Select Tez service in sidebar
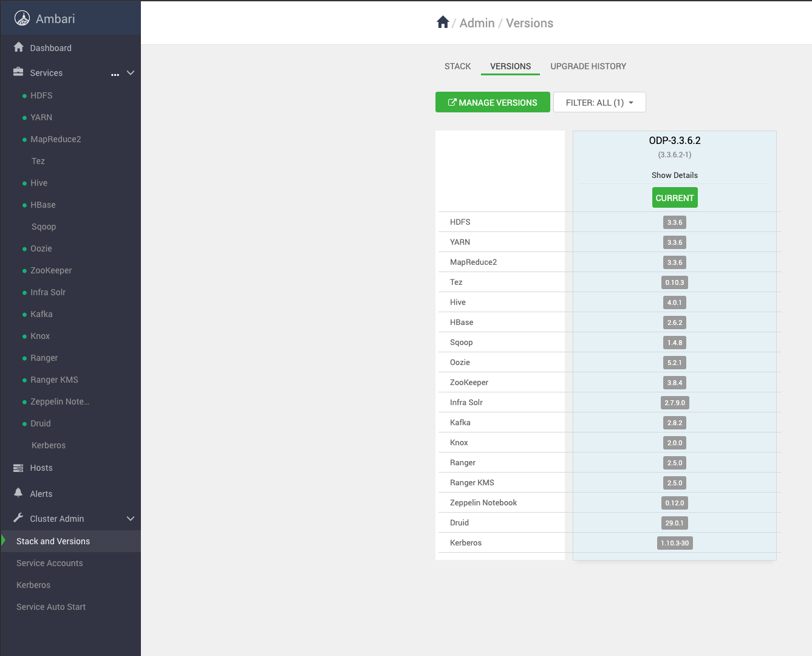The width and height of the screenshot is (812, 656). point(38,161)
